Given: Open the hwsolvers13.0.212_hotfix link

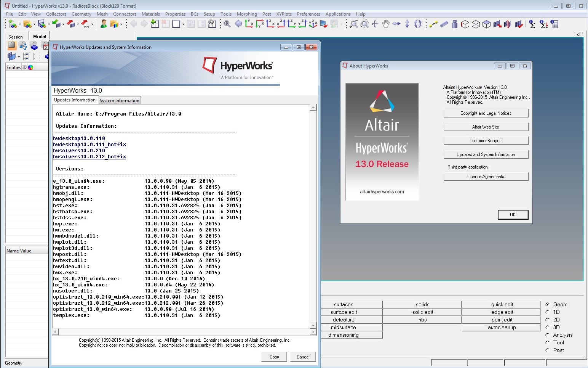Looking at the screenshot, I should coord(89,157).
